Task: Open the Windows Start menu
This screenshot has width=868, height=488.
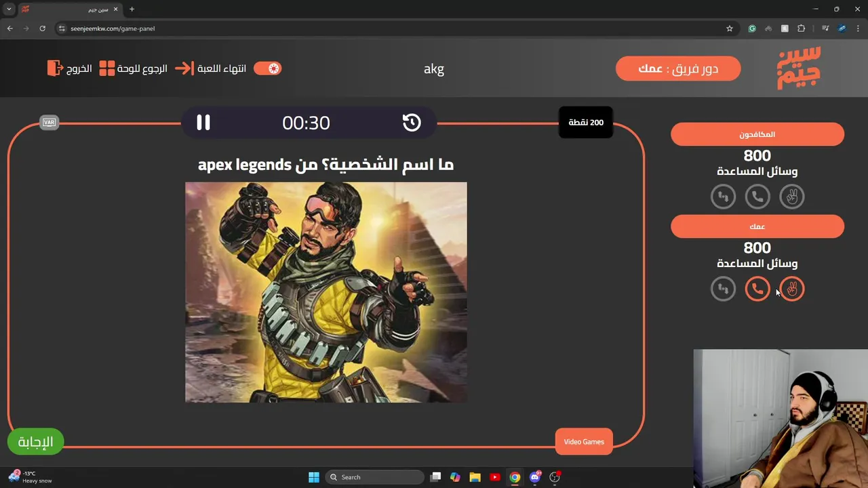Action: coord(313,477)
